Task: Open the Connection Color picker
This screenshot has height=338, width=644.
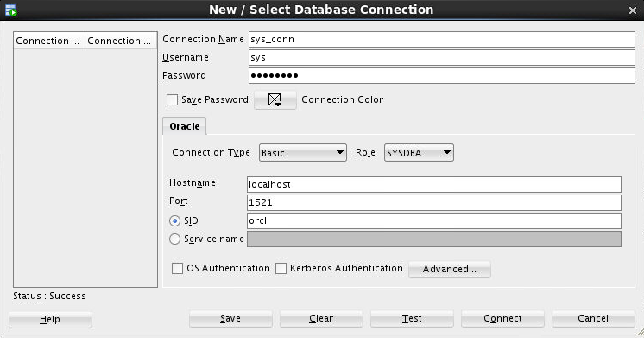Action: (x=275, y=100)
